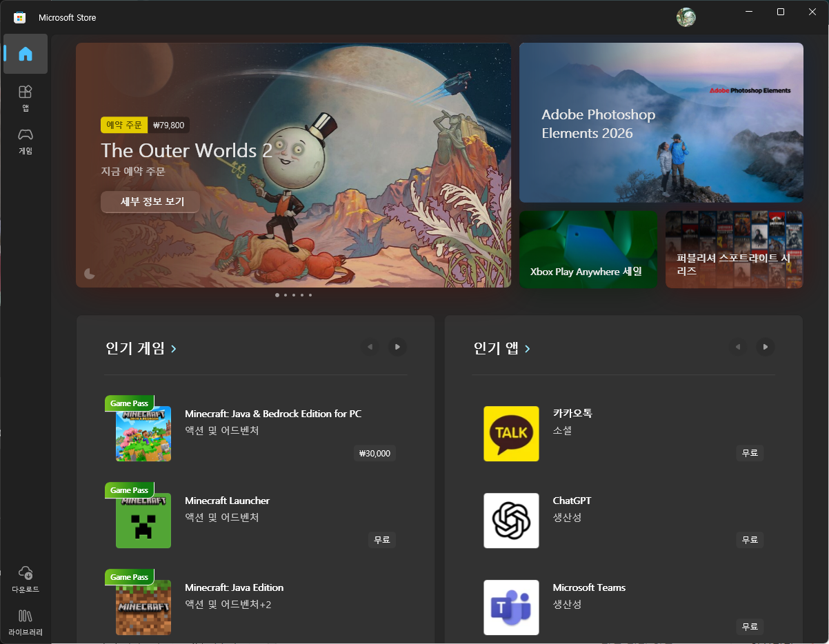Click 무료 button for Microsoft Teams
Viewport: 829px width, 644px height.
tap(750, 627)
